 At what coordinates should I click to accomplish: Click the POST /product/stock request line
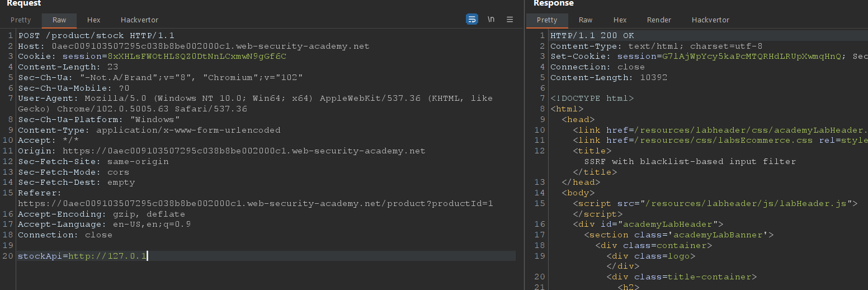pos(96,35)
